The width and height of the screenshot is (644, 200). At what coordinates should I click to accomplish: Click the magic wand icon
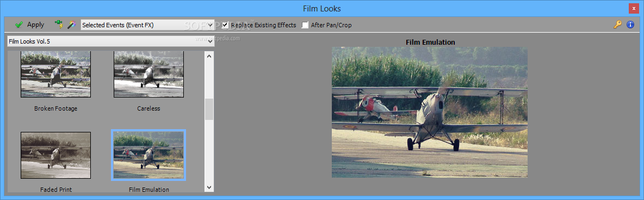pyautogui.click(x=72, y=25)
